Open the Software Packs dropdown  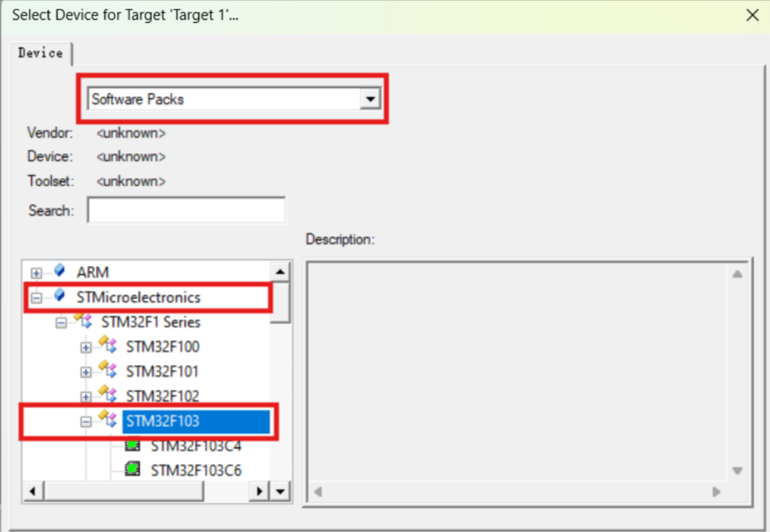[370, 99]
